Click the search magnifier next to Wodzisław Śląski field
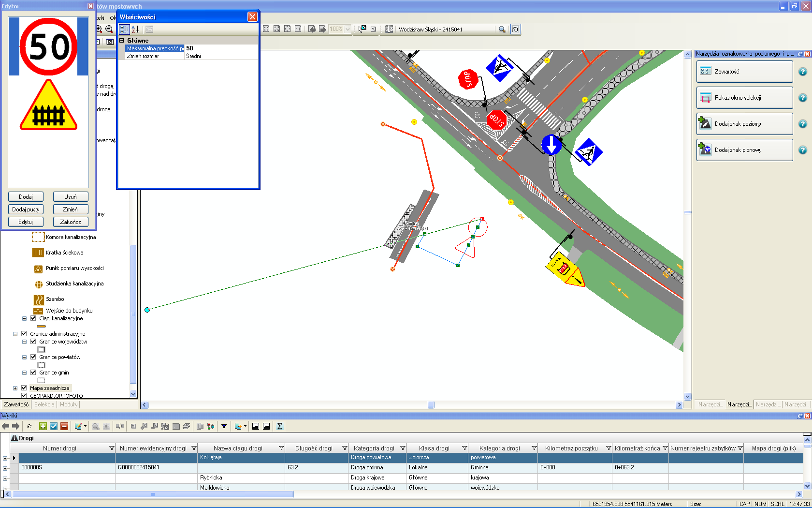The image size is (812, 508). (502, 30)
